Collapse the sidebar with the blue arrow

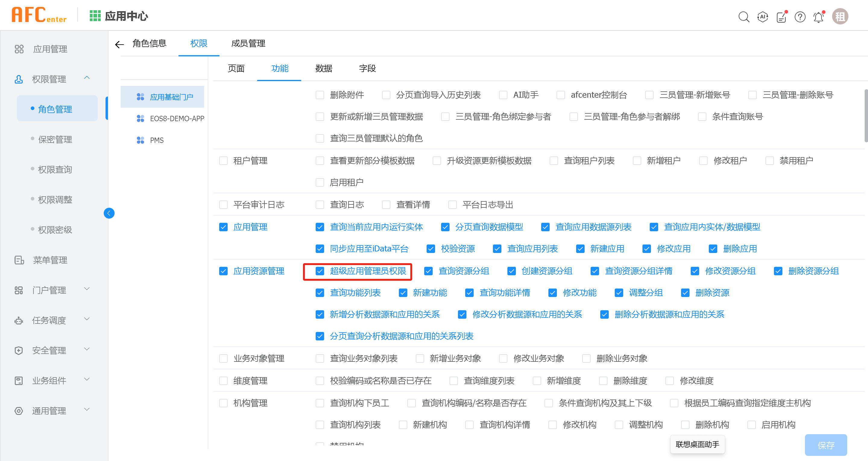(109, 213)
